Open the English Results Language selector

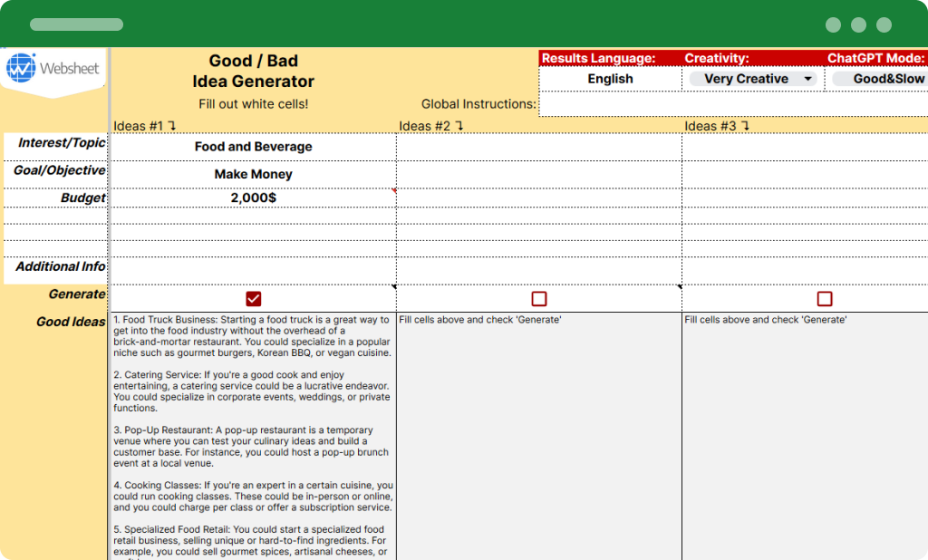coord(609,79)
